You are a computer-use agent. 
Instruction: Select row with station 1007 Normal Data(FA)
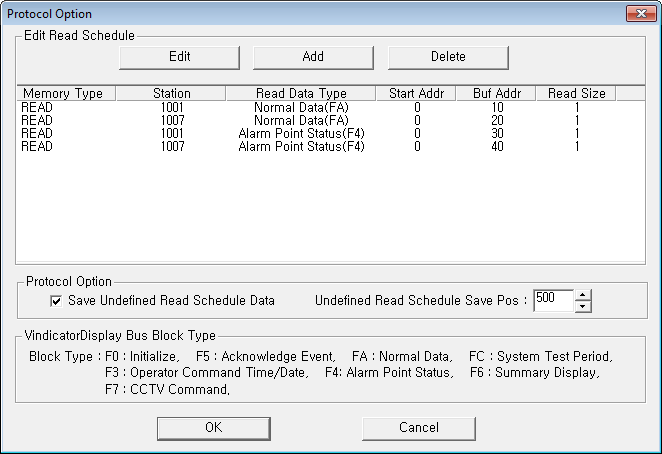(331, 121)
